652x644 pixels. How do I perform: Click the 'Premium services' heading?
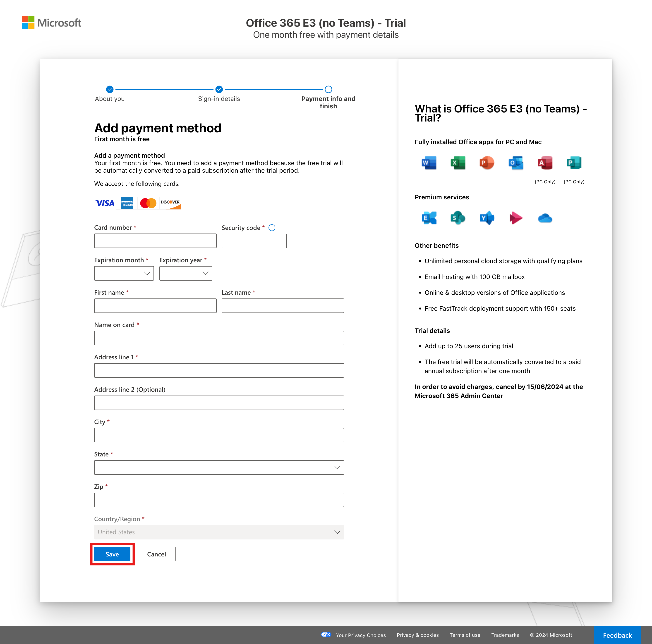442,197
